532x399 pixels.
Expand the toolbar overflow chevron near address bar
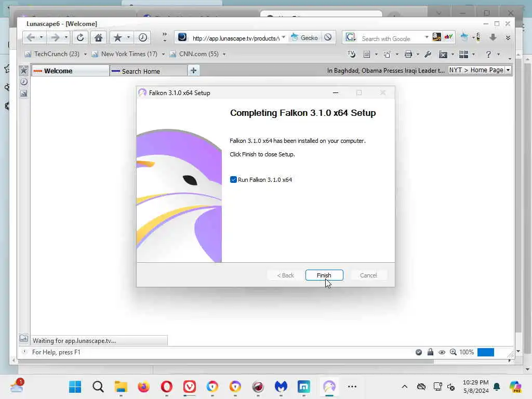tap(165, 37)
